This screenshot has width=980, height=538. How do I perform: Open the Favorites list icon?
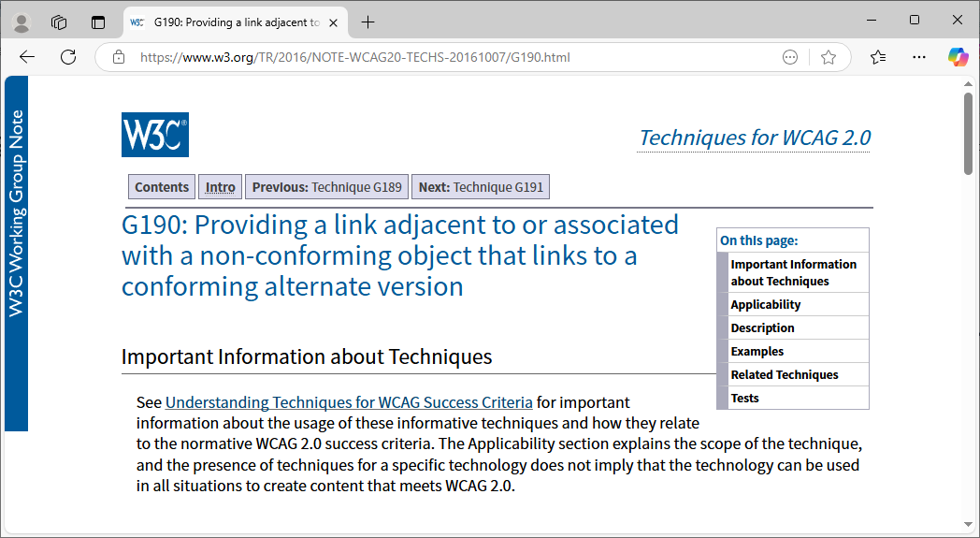click(878, 57)
